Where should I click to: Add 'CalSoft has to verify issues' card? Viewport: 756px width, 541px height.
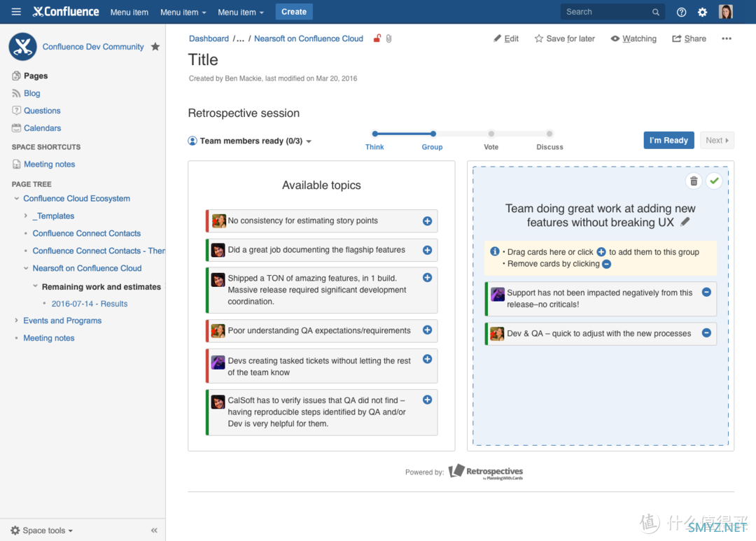coord(427,400)
